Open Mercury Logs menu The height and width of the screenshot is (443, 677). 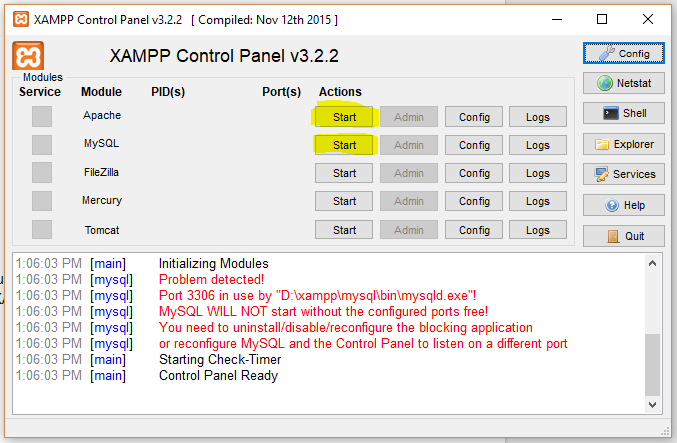pos(538,201)
